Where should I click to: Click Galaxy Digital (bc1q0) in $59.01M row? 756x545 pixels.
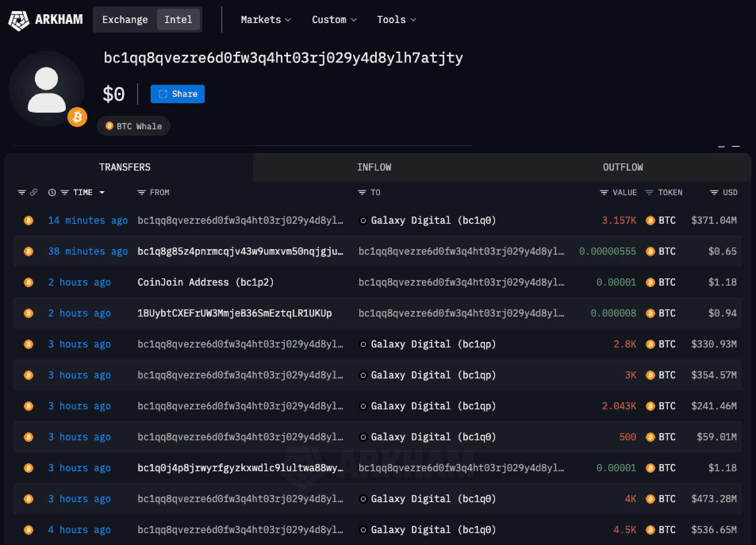point(434,437)
